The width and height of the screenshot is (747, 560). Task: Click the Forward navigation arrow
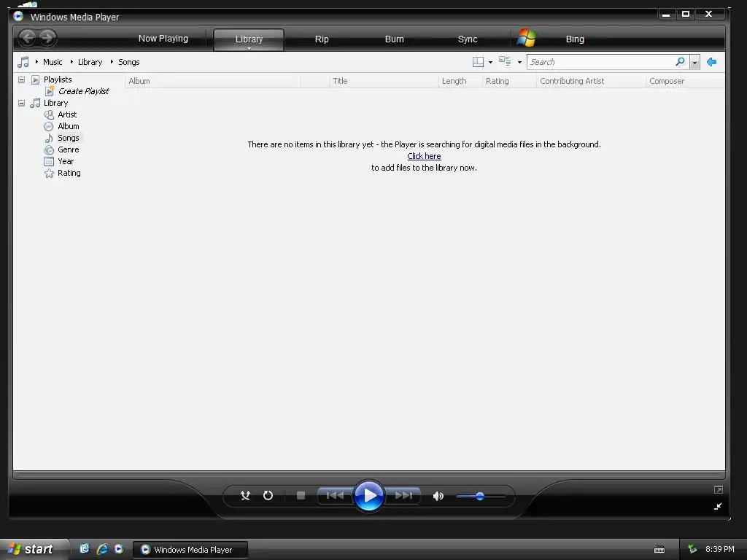click(47, 38)
